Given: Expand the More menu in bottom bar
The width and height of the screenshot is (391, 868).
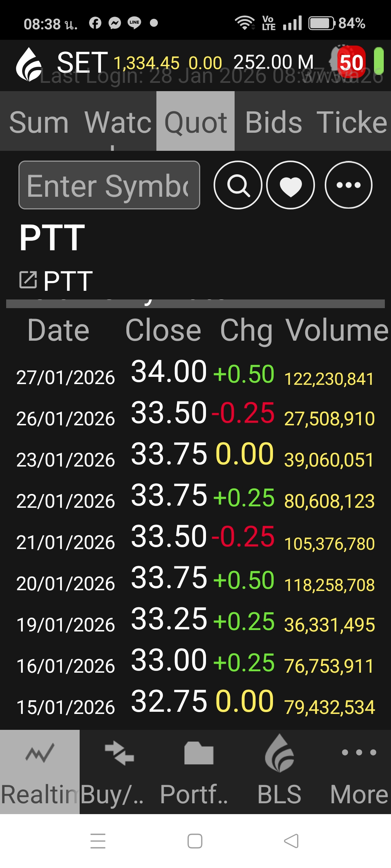Looking at the screenshot, I should click(359, 754).
